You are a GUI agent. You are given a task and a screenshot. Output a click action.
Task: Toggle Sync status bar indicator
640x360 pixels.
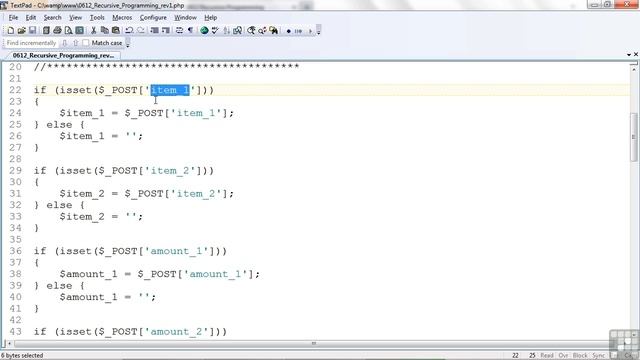point(598,356)
